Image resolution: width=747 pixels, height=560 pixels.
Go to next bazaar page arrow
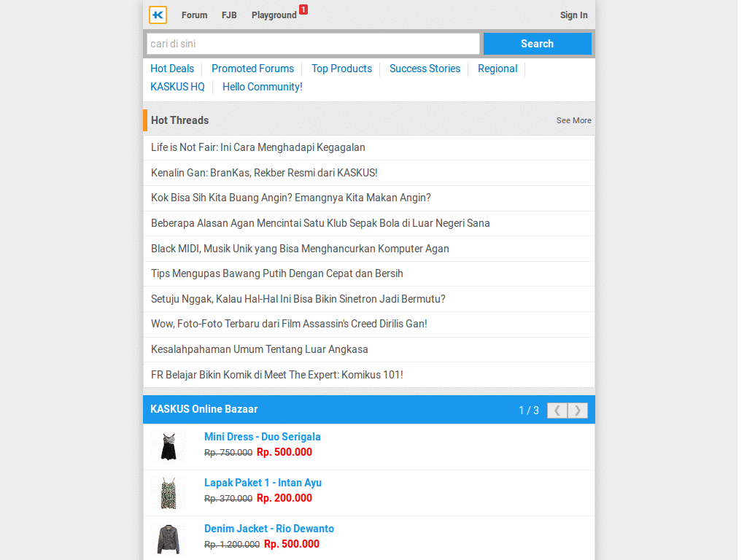point(578,411)
